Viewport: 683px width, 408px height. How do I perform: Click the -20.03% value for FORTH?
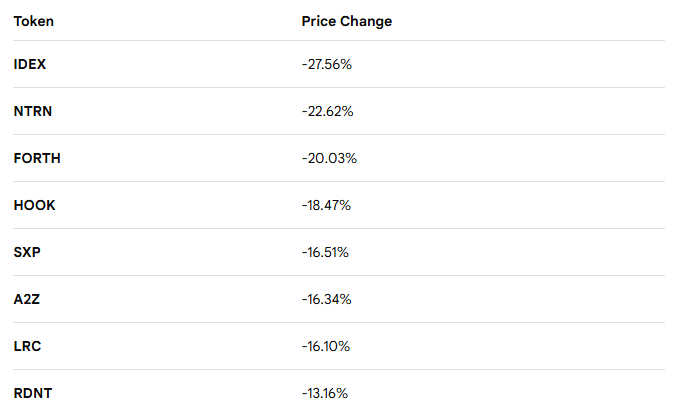[328, 158]
